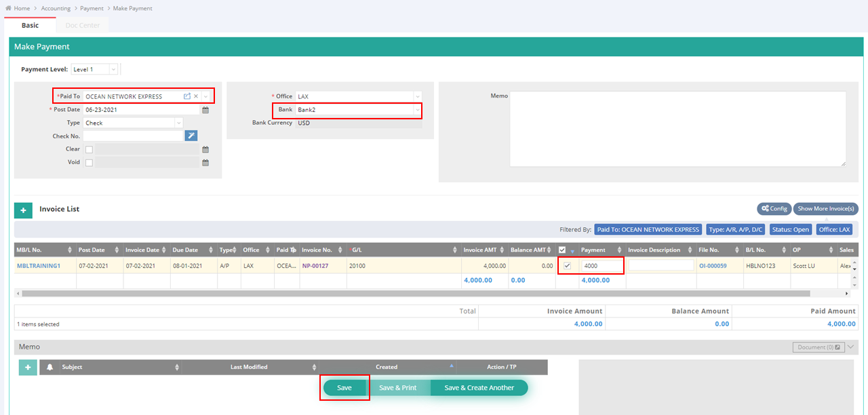This screenshot has width=868, height=415.
Task: Go to Accounting in the breadcrumb
Action: tap(56, 8)
